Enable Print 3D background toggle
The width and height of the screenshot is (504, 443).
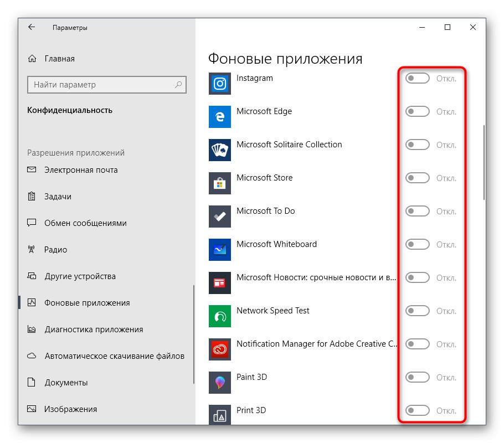pyautogui.click(x=417, y=410)
